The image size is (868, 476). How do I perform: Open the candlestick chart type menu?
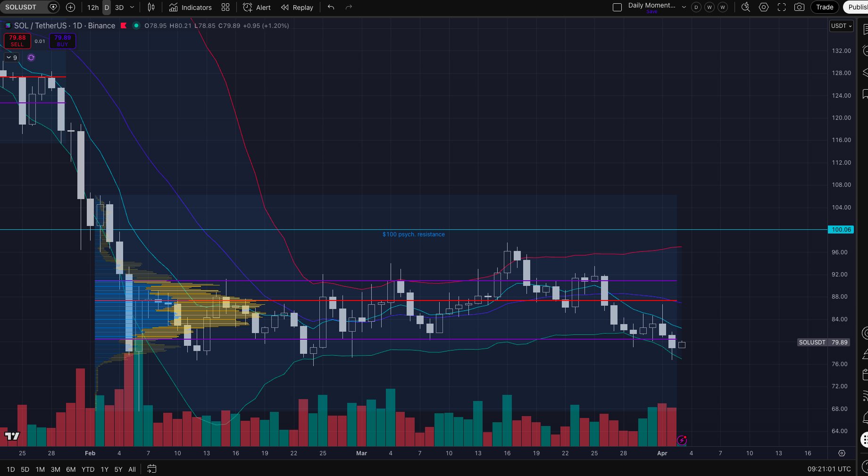pyautogui.click(x=151, y=7)
